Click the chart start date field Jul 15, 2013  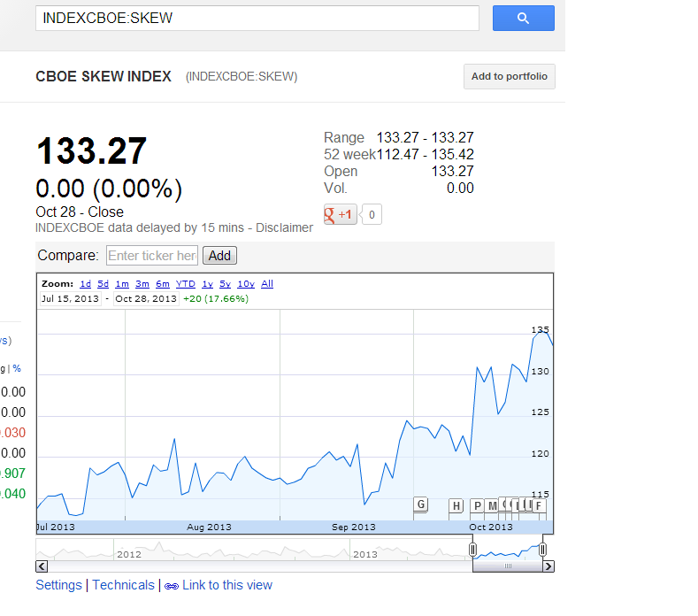[71, 298]
